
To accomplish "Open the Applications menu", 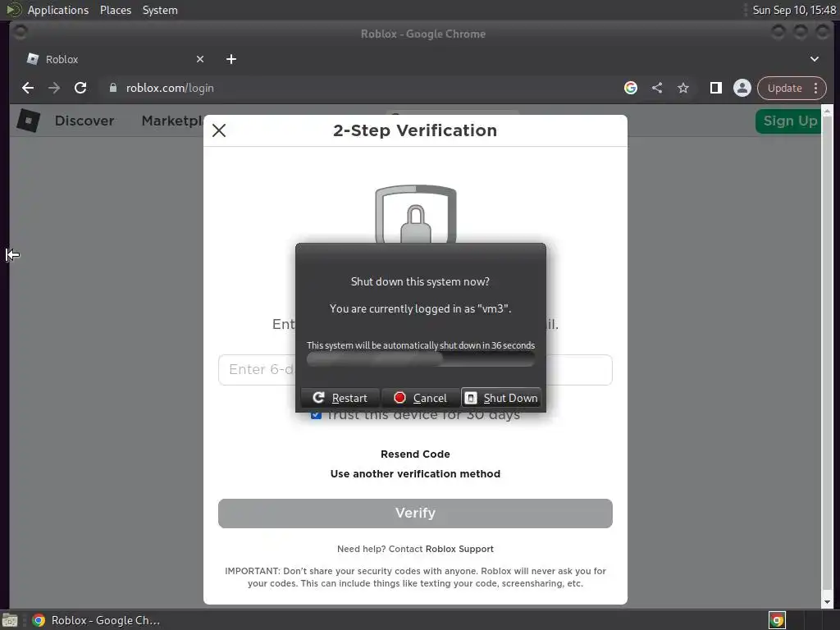I will tap(58, 10).
